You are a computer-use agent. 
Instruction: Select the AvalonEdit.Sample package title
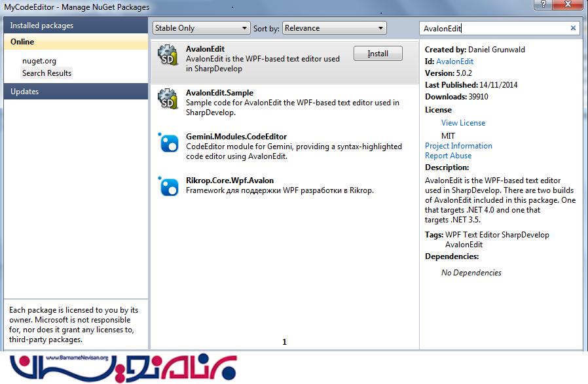[x=219, y=92]
